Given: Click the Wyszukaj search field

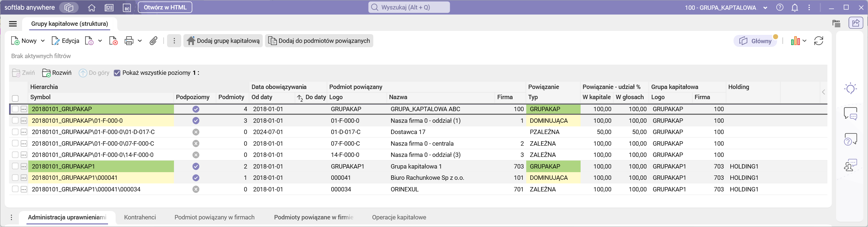Looking at the screenshot, I should click(x=410, y=8).
